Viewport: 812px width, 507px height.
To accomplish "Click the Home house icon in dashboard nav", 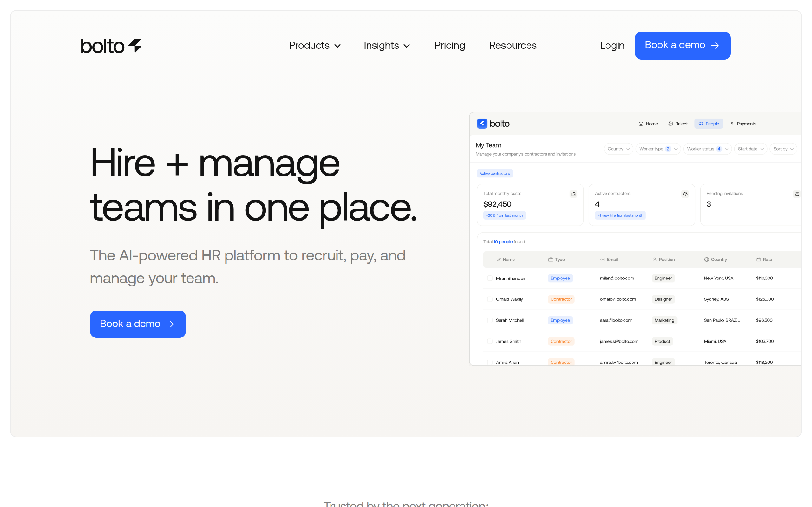I will pyautogui.click(x=641, y=124).
